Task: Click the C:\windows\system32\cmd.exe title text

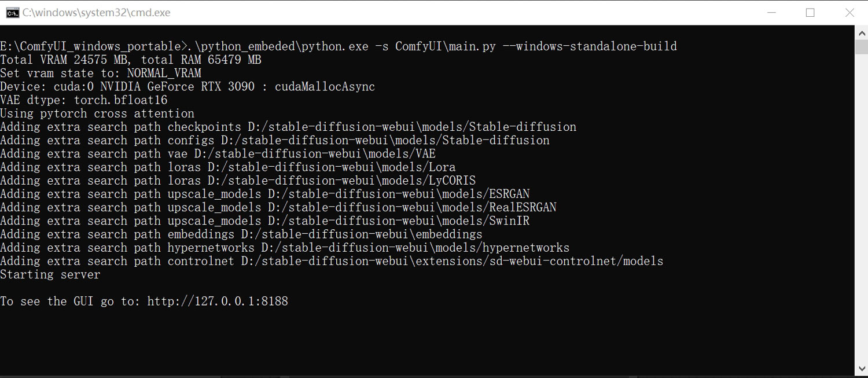Action: pos(97,13)
